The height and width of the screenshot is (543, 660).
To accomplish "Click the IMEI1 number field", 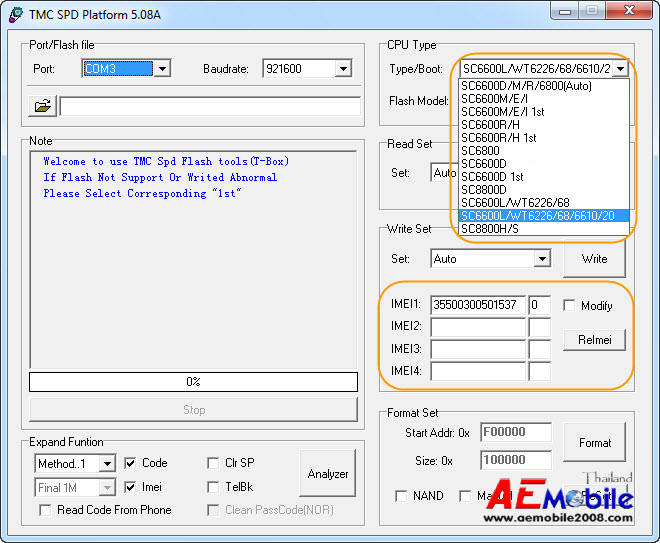I will (x=478, y=305).
